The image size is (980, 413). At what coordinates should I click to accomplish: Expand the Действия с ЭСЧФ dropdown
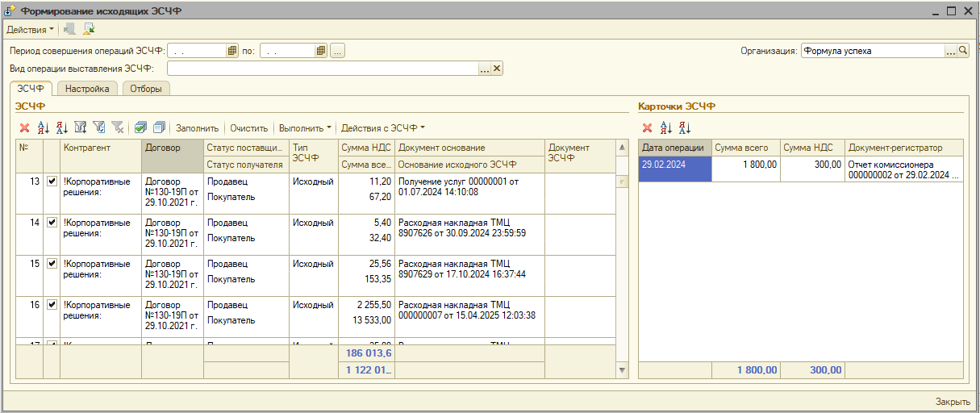coord(382,127)
